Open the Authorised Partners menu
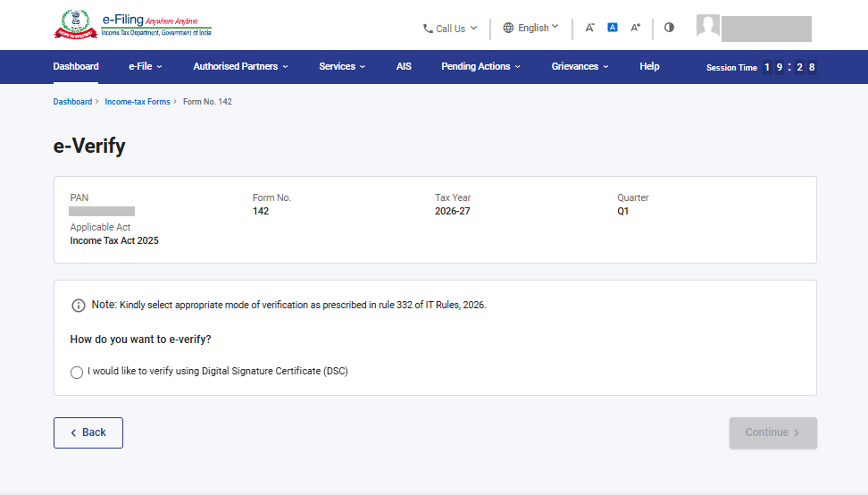 coord(240,66)
